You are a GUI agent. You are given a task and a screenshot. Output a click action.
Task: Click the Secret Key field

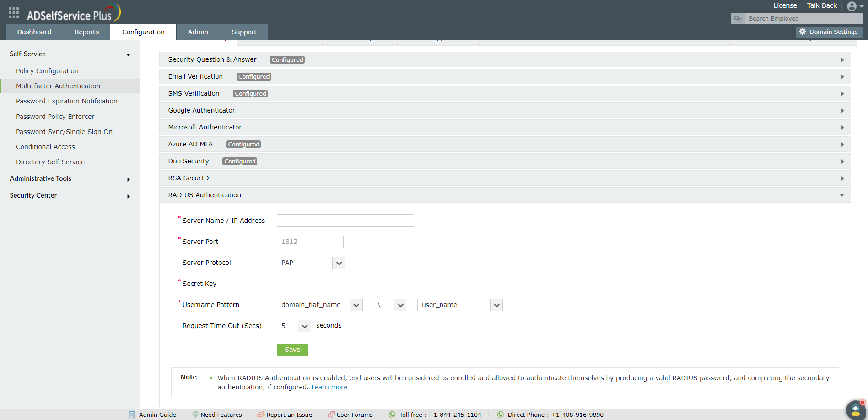coord(345,284)
